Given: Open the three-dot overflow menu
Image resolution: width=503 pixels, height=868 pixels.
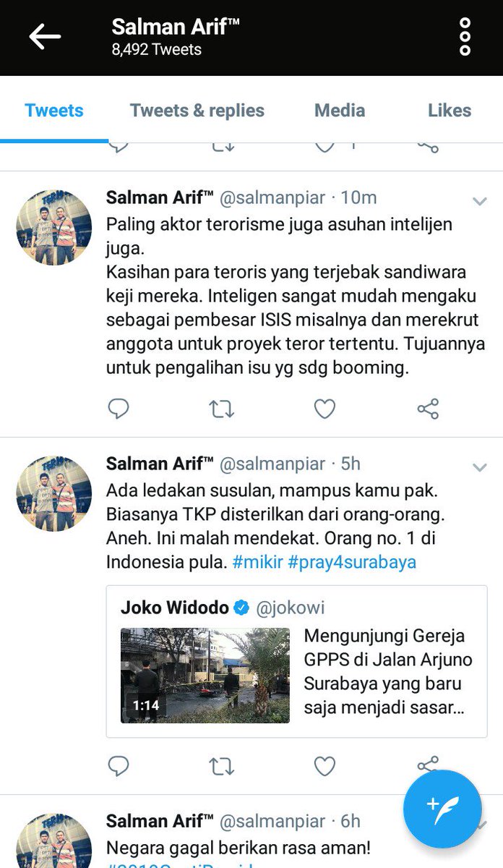Looking at the screenshot, I should coord(465,37).
